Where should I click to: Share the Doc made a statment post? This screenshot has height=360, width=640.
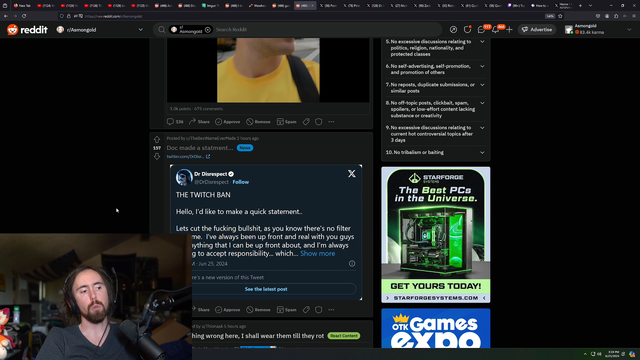pos(201,310)
